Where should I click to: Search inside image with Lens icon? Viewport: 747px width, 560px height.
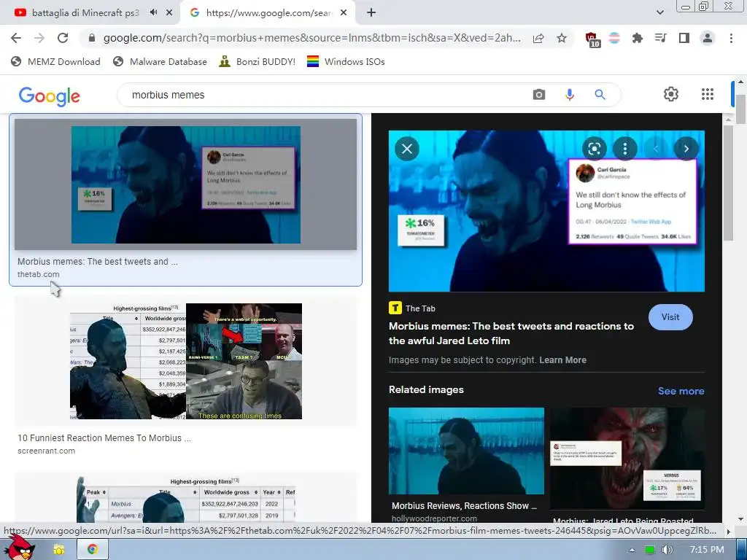(594, 149)
